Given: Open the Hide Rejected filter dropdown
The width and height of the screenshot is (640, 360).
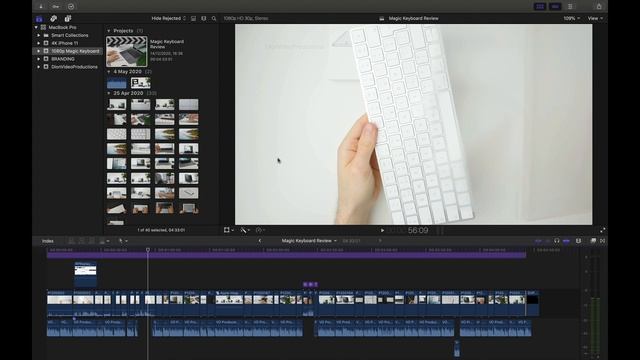Looking at the screenshot, I should [x=169, y=18].
